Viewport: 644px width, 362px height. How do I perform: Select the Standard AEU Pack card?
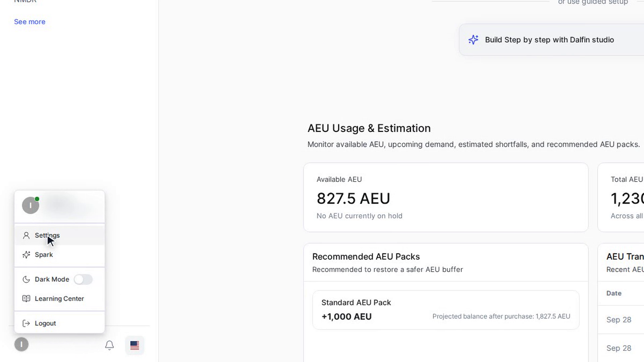(x=446, y=310)
